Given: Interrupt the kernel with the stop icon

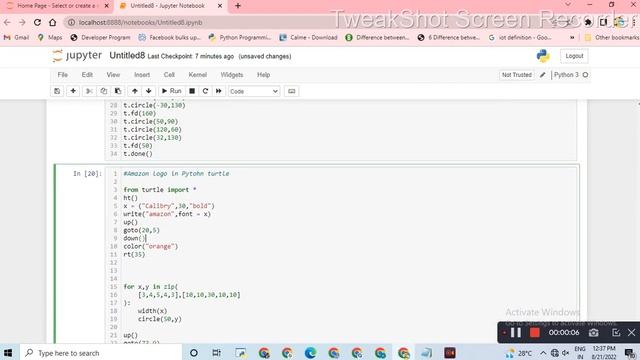Looking at the screenshot, I should (192, 91).
